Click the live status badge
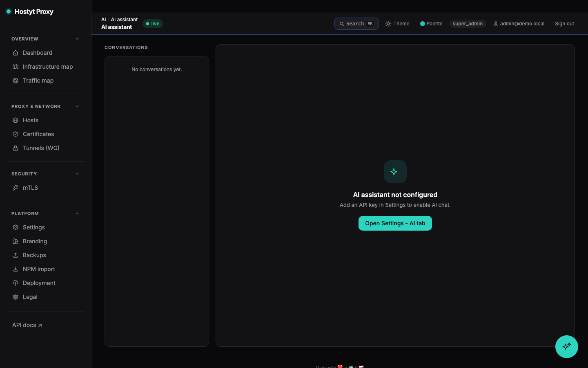The image size is (588, 368). [x=153, y=24]
